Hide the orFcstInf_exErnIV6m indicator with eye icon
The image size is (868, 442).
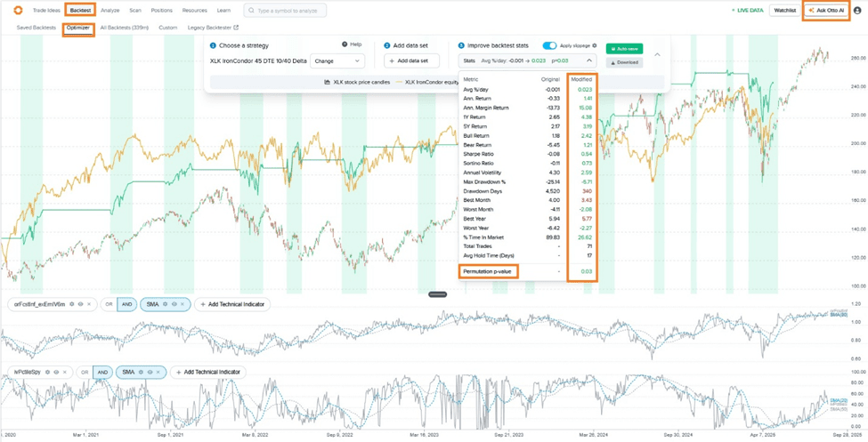coord(80,304)
